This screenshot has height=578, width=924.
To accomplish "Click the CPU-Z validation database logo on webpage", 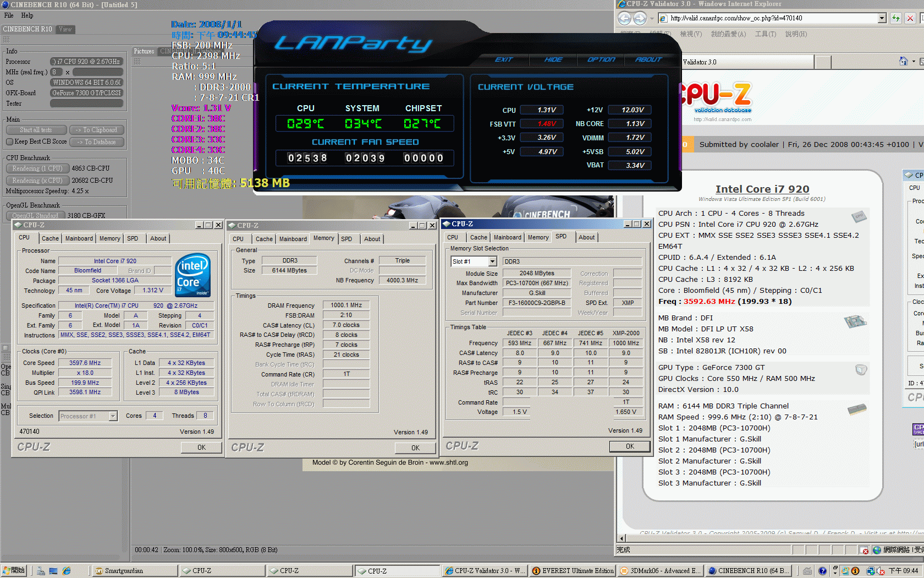I will [x=716, y=99].
